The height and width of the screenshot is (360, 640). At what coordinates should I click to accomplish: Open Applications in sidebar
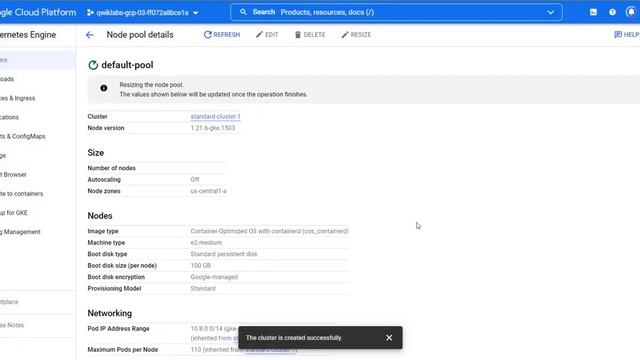9,117
